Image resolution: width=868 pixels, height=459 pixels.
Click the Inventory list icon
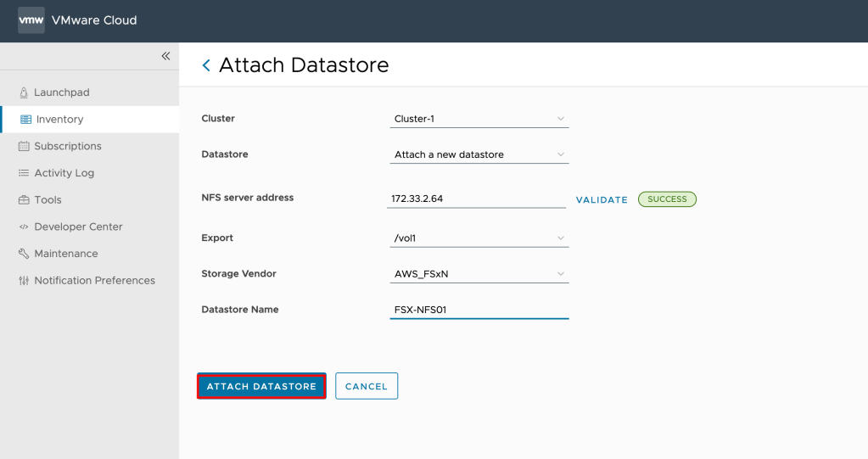click(25, 120)
